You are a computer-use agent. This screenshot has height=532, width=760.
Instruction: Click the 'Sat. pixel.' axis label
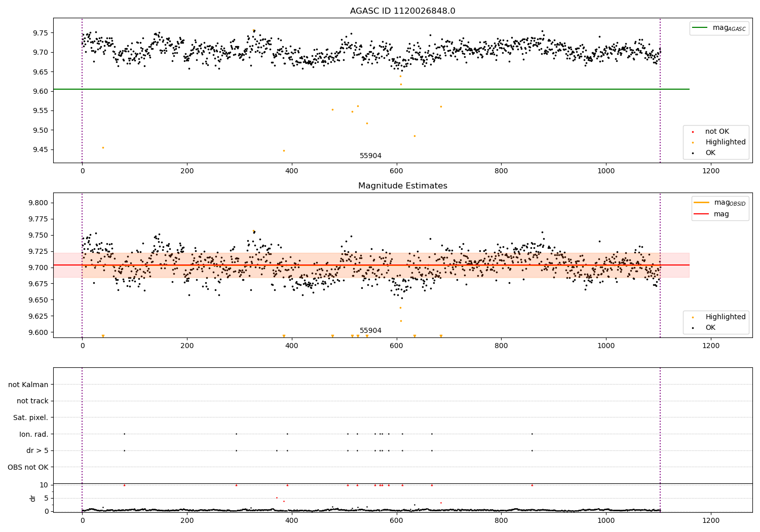[x=31, y=417]
